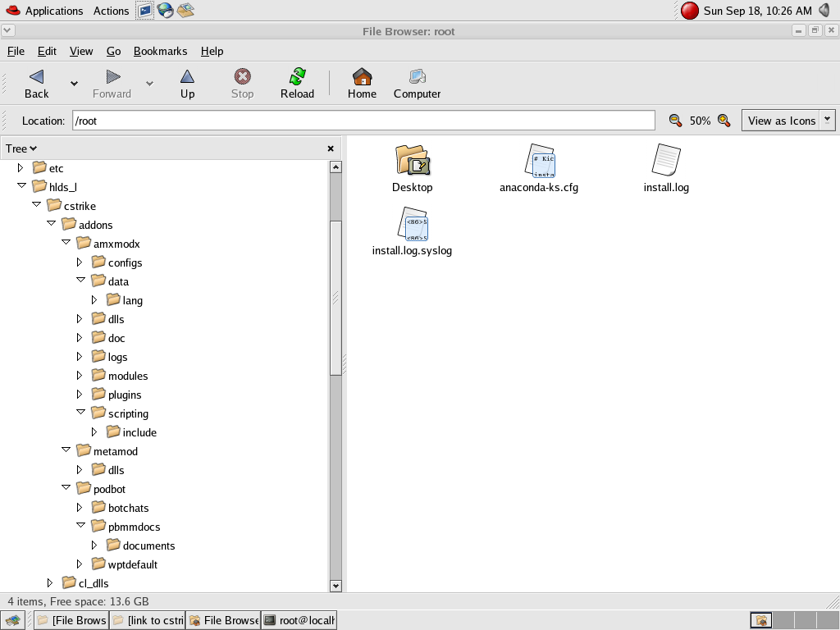Expand the configs folder in tree

tap(80, 262)
